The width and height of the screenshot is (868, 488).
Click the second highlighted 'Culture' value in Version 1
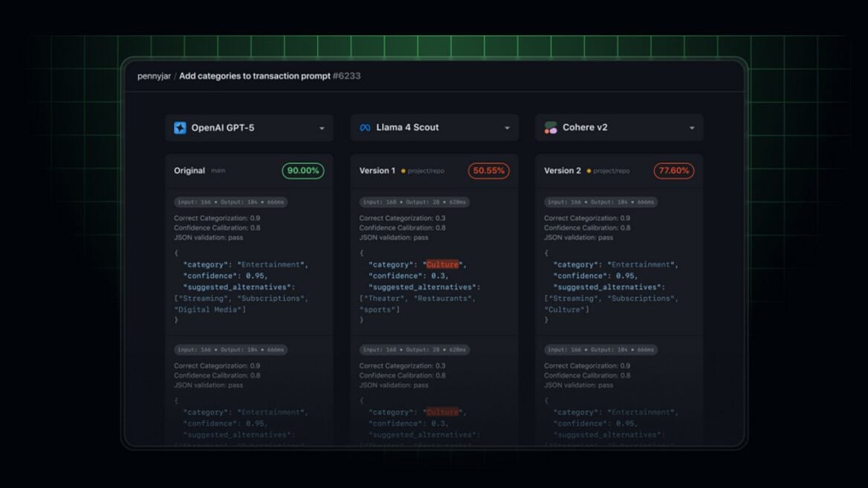(x=442, y=412)
